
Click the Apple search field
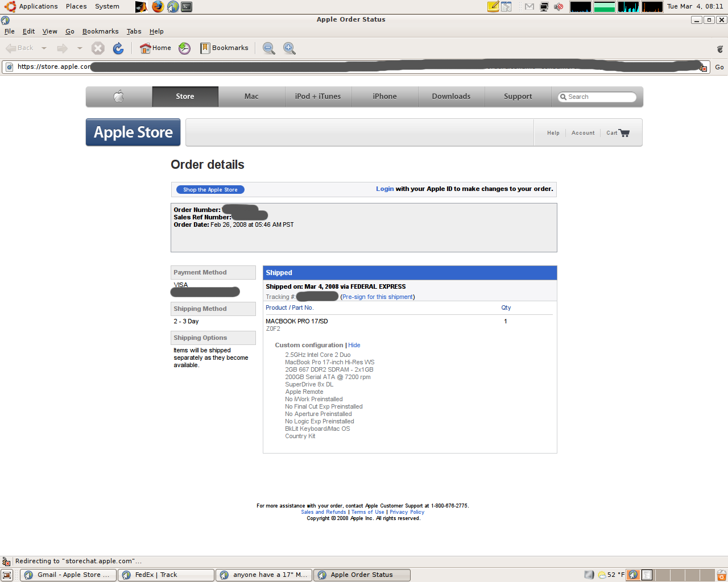click(x=597, y=97)
